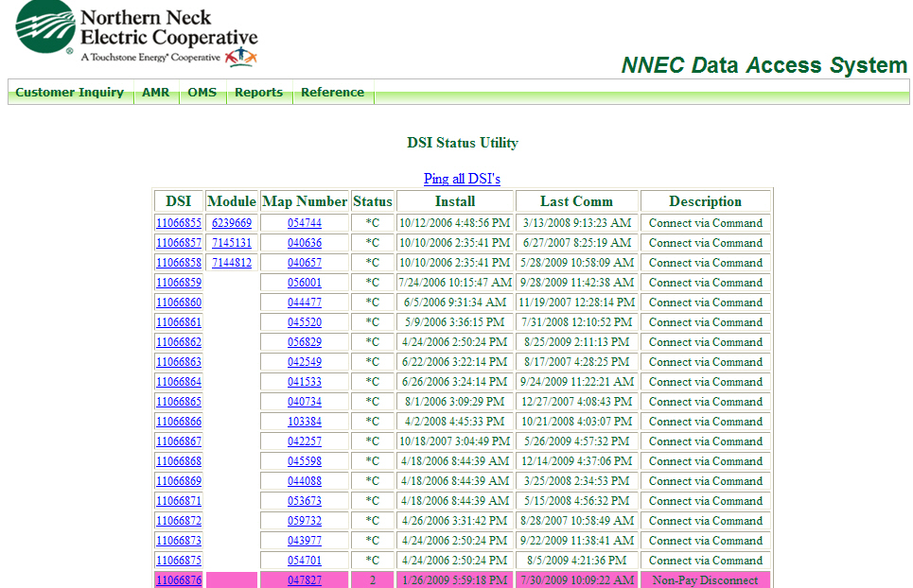Open DSI 11066862 link
Screen dimensions: 913x588
[x=179, y=342]
